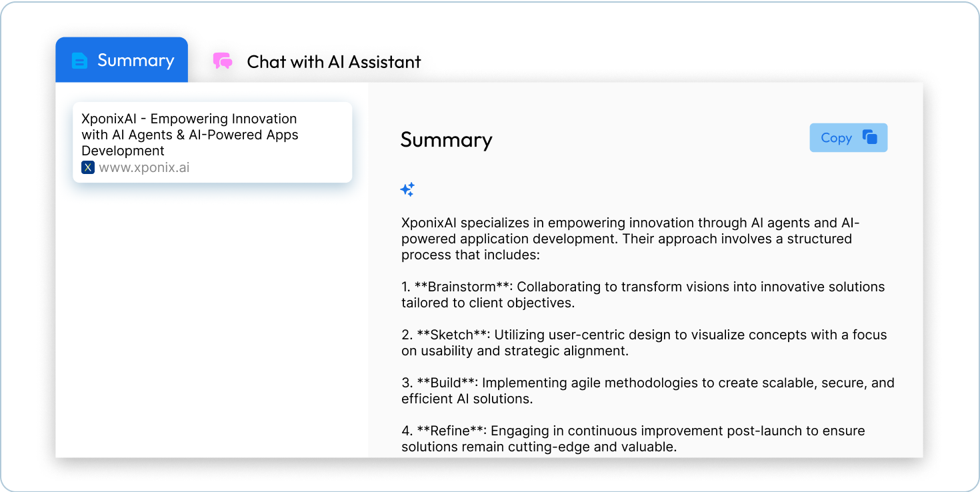The height and width of the screenshot is (492, 980).
Task: Click the blue AI sparkle icon
Action: (x=407, y=189)
